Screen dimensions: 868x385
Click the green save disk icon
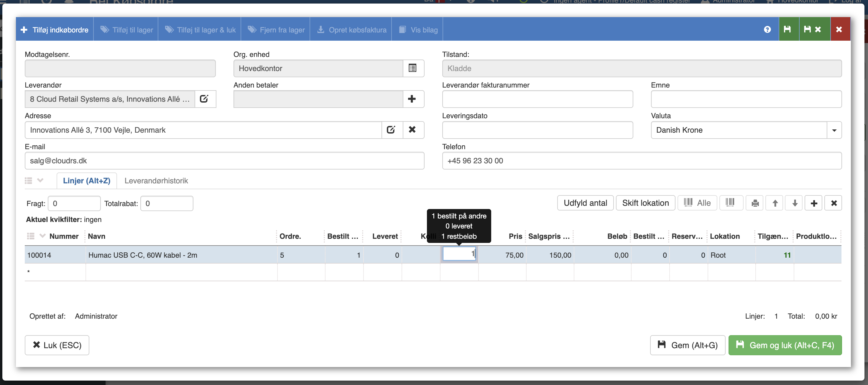(x=788, y=30)
